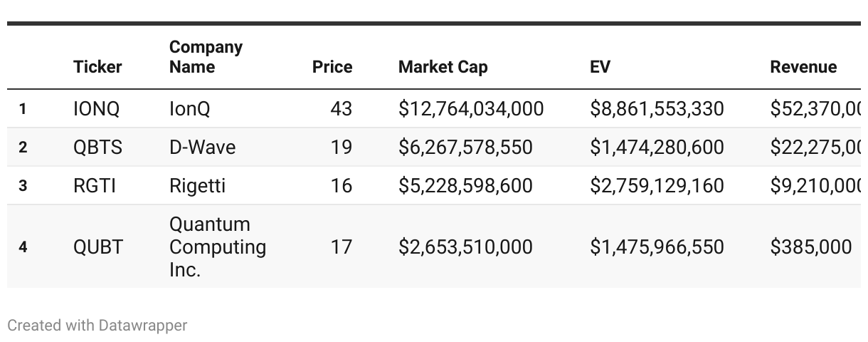This screenshot has width=868, height=342.
Task: Click the D-Wave company name
Action: 202,147
